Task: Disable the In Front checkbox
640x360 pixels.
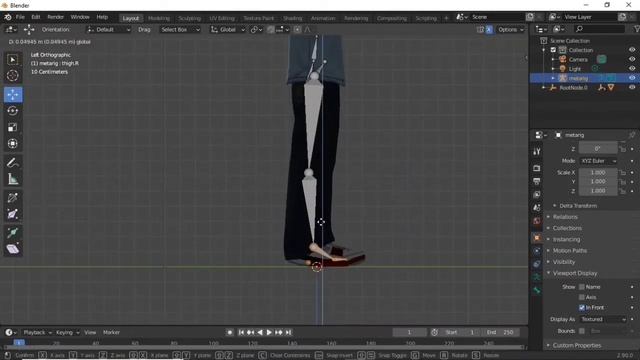Action: click(582, 307)
